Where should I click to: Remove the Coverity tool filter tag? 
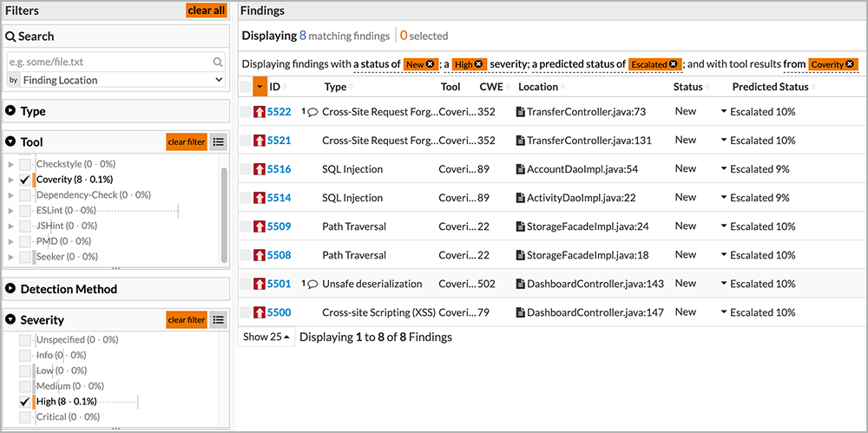click(x=849, y=65)
